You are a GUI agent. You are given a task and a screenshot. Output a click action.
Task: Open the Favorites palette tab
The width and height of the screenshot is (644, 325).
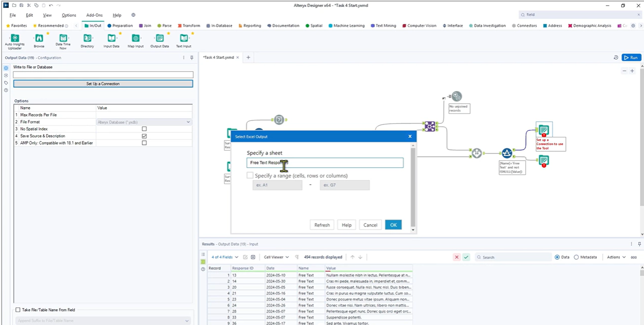coord(16,25)
